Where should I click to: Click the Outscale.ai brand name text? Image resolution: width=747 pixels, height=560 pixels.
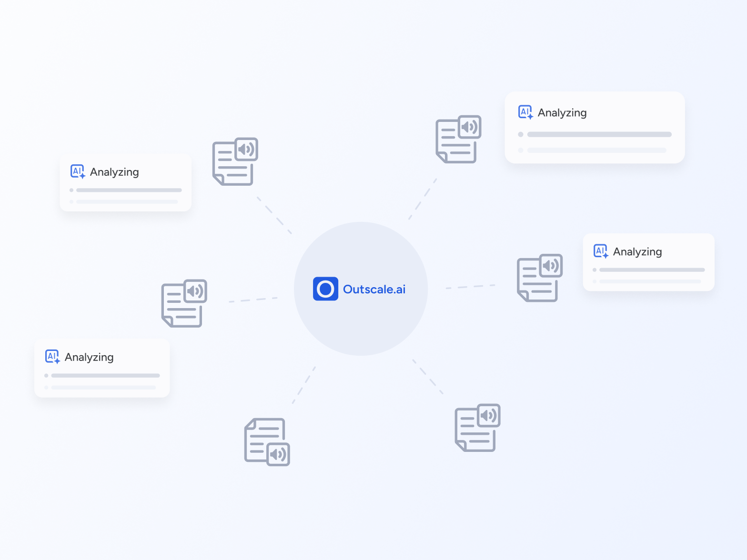(374, 290)
